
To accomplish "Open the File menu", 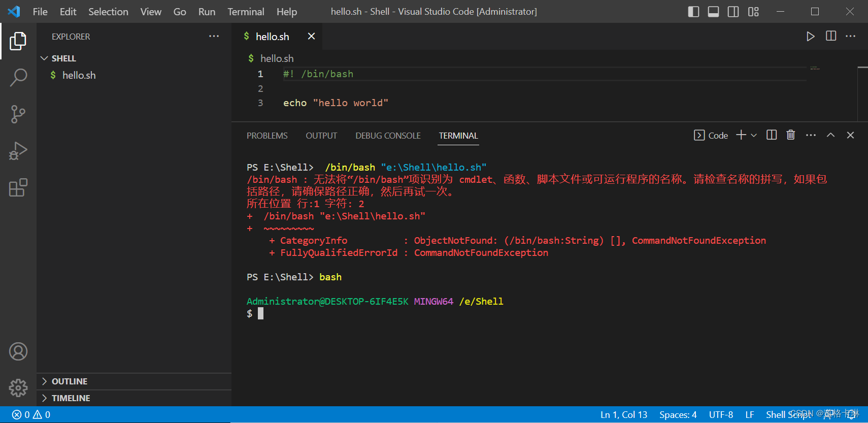I will coord(40,12).
